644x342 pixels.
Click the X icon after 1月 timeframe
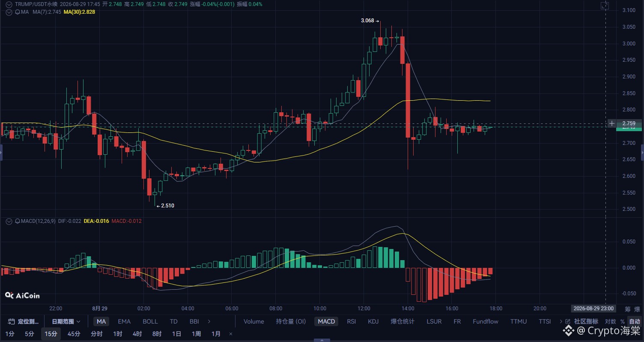(231, 334)
